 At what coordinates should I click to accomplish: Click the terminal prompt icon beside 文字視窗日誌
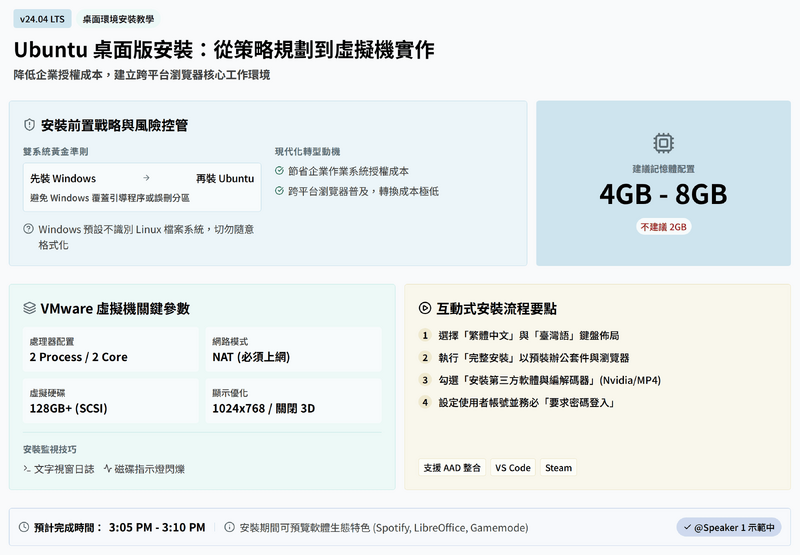[x=27, y=468]
